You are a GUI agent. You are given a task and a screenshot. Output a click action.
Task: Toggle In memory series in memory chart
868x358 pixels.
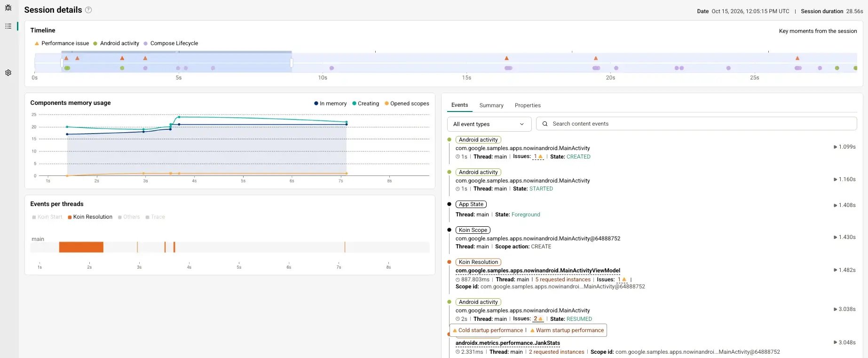(x=330, y=103)
